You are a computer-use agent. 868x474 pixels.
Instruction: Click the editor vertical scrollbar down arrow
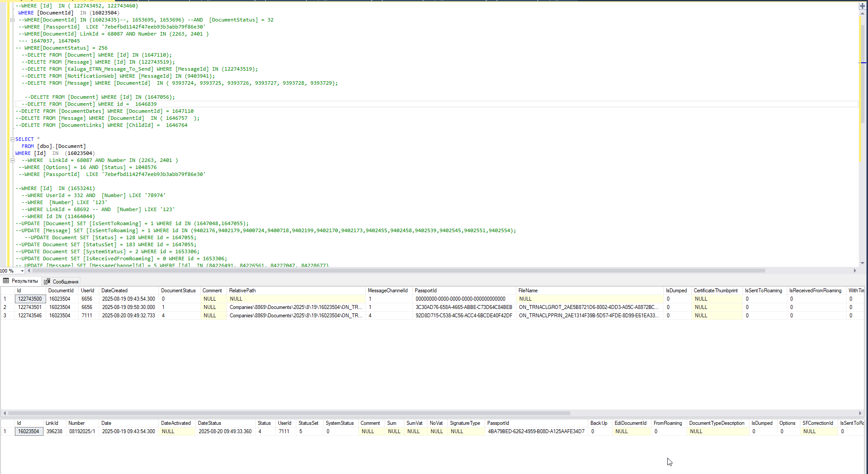(862, 263)
